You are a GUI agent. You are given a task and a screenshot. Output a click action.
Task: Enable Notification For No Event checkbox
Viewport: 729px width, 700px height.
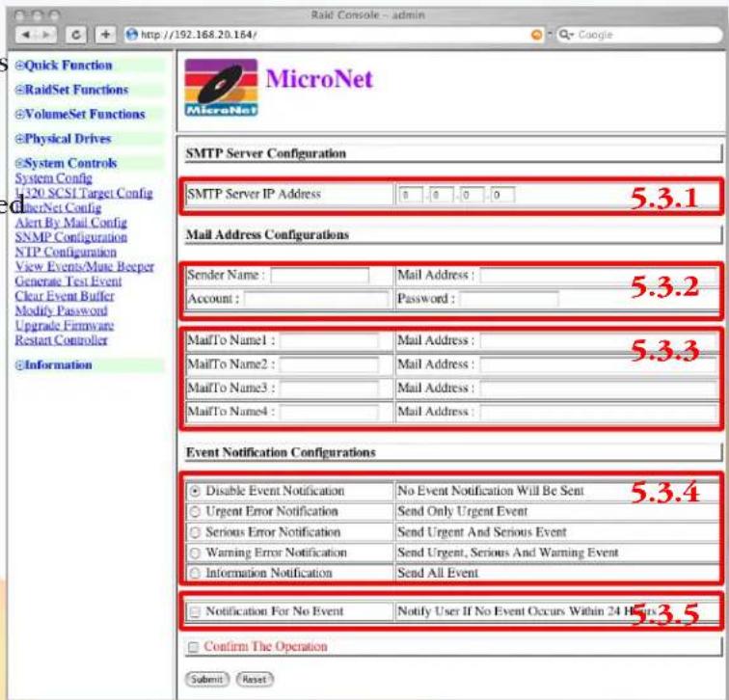pos(195,611)
